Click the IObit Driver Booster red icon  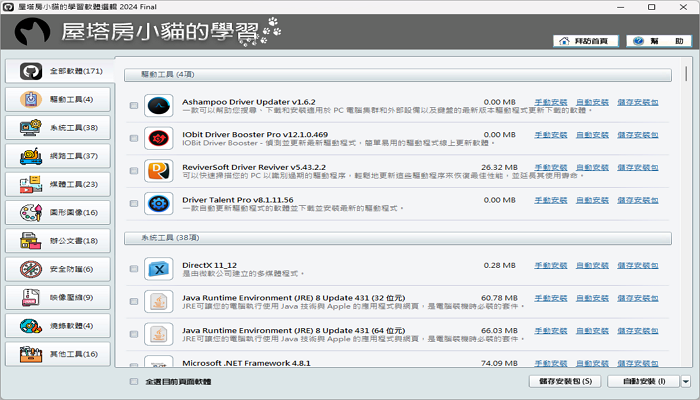158,138
